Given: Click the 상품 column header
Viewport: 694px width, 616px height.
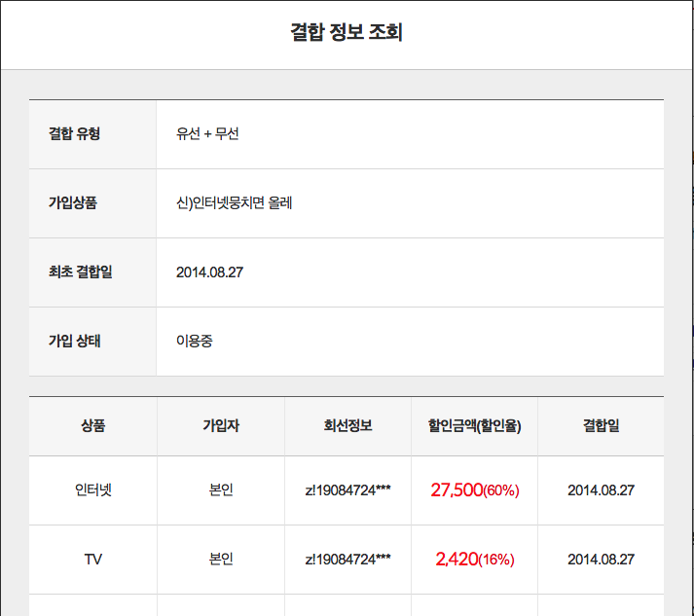Looking at the screenshot, I should [93, 426].
